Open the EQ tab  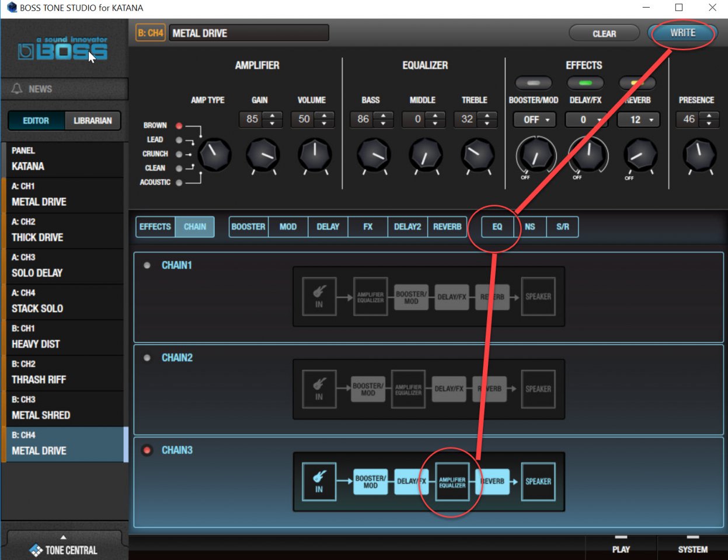[x=497, y=227]
